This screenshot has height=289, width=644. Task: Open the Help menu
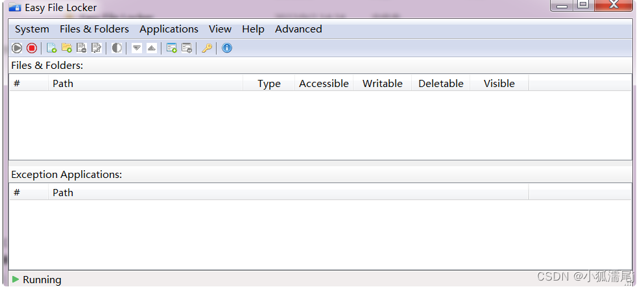(x=253, y=29)
